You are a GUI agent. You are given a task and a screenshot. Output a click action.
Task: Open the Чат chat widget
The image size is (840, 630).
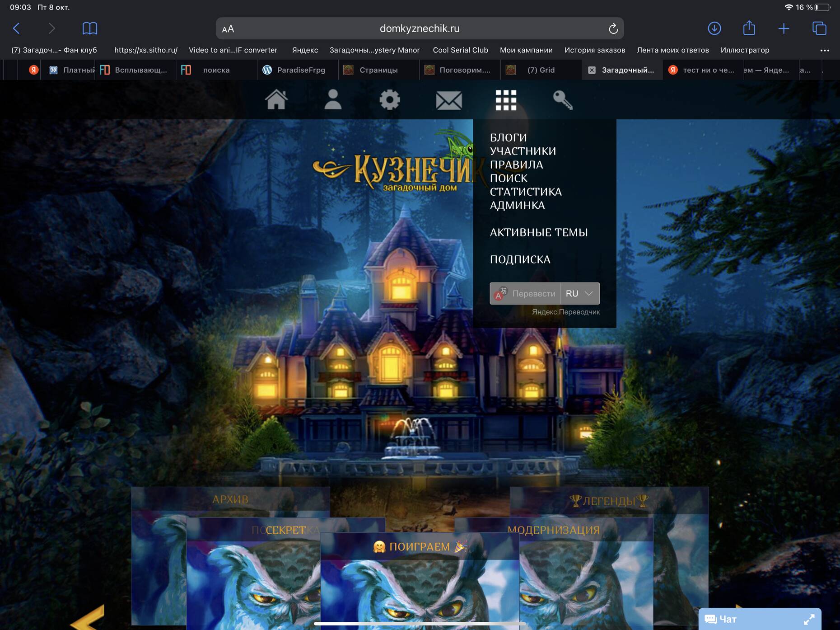(x=760, y=619)
